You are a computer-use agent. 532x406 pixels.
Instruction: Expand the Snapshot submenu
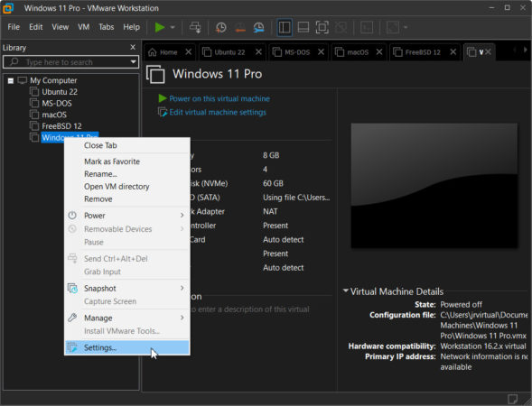point(127,289)
